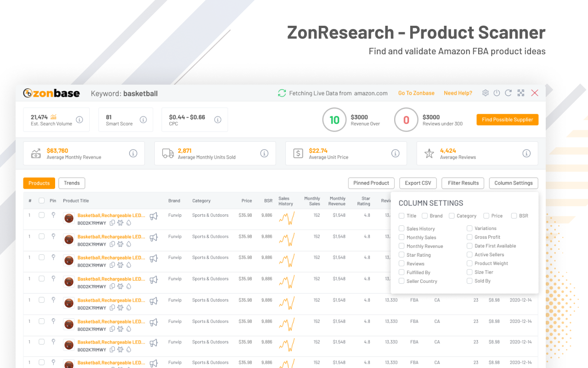
Task: Click the Pinned Product button
Action: point(371,183)
